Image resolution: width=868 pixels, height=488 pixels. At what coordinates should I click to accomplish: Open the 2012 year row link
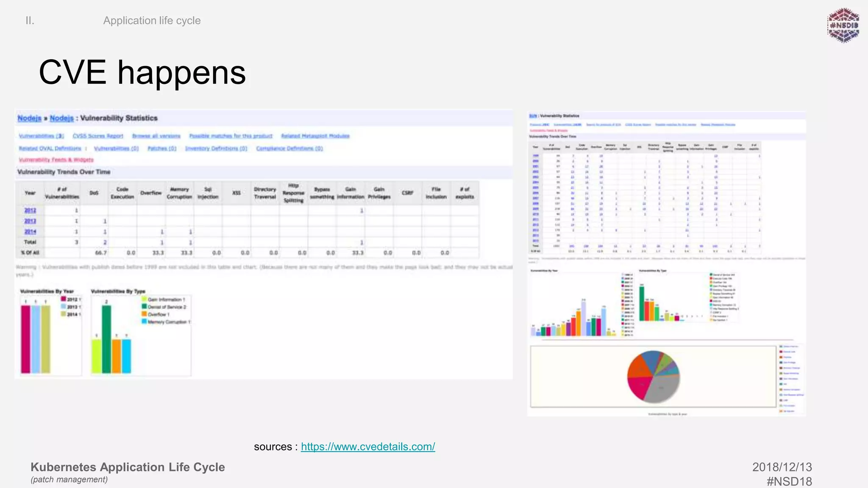(x=30, y=211)
